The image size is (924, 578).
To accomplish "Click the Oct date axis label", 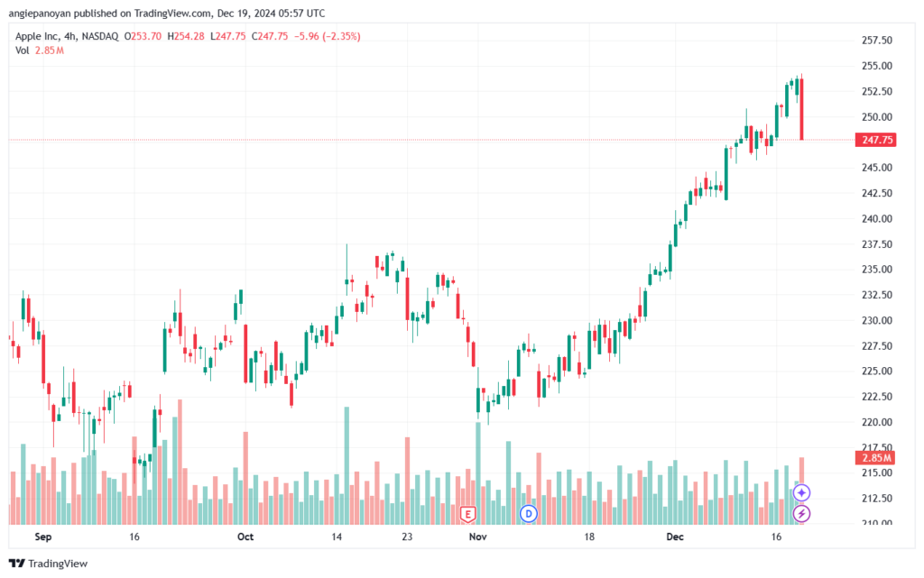I will coord(245,537).
